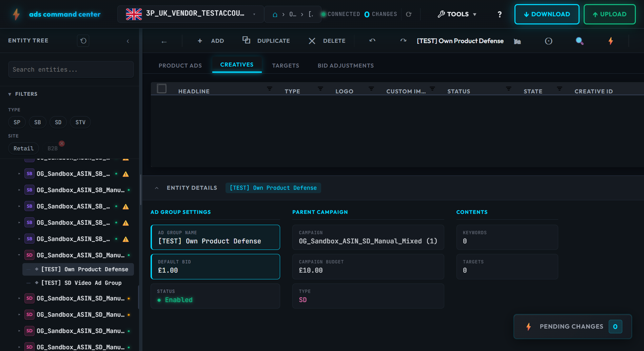Tick the select-all checkbox in Headline column
Screen dimensions: 644x351
tap(162, 89)
